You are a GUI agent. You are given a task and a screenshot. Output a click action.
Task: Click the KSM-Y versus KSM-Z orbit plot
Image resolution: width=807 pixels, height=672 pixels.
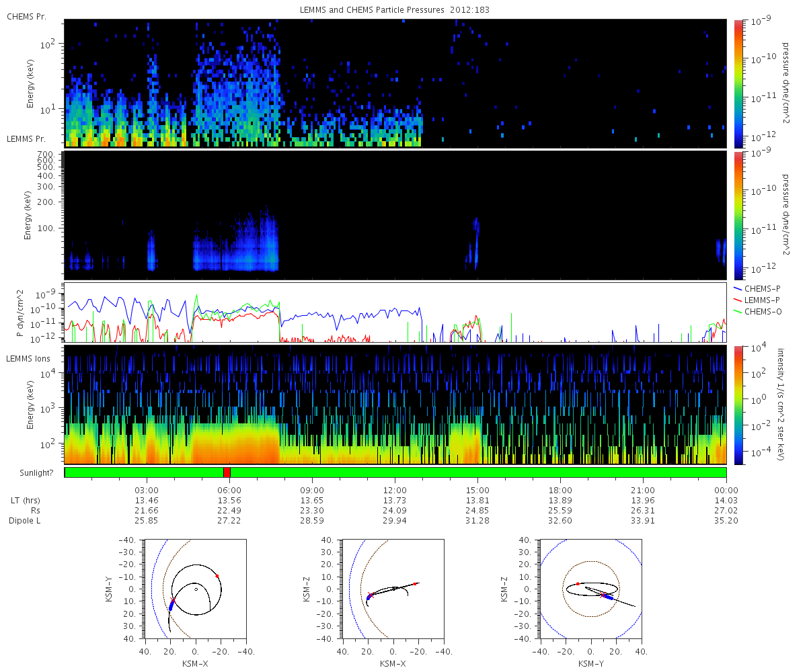(x=590, y=589)
